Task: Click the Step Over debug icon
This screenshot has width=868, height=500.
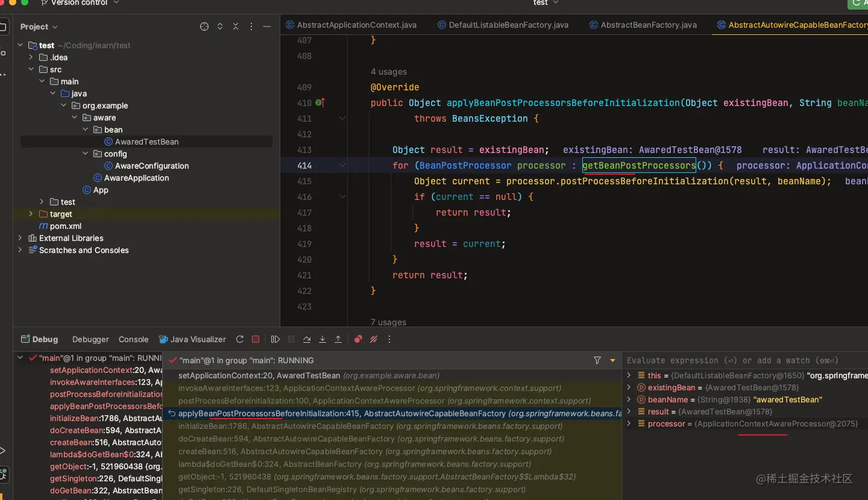Action: pos(307,339)
